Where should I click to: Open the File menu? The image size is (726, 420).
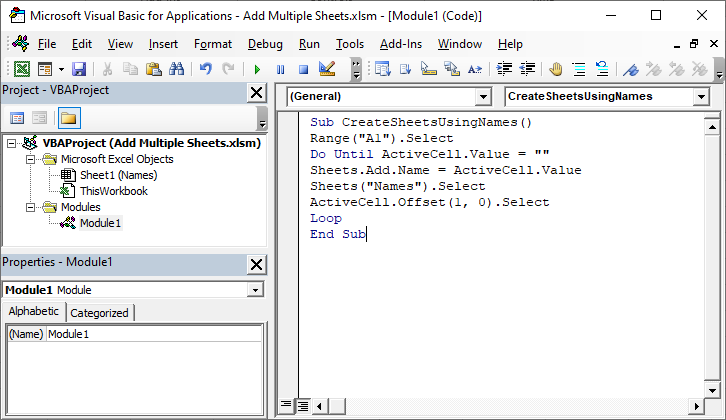coord(47,44)
